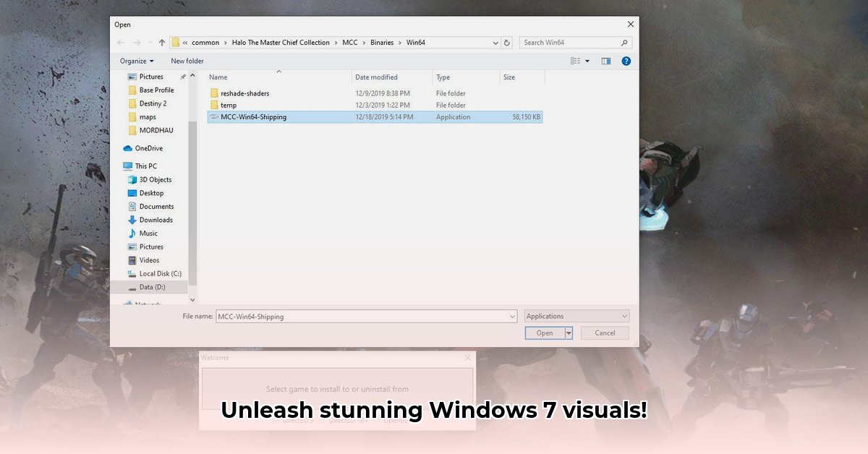Refresh the current folder view

506,42
